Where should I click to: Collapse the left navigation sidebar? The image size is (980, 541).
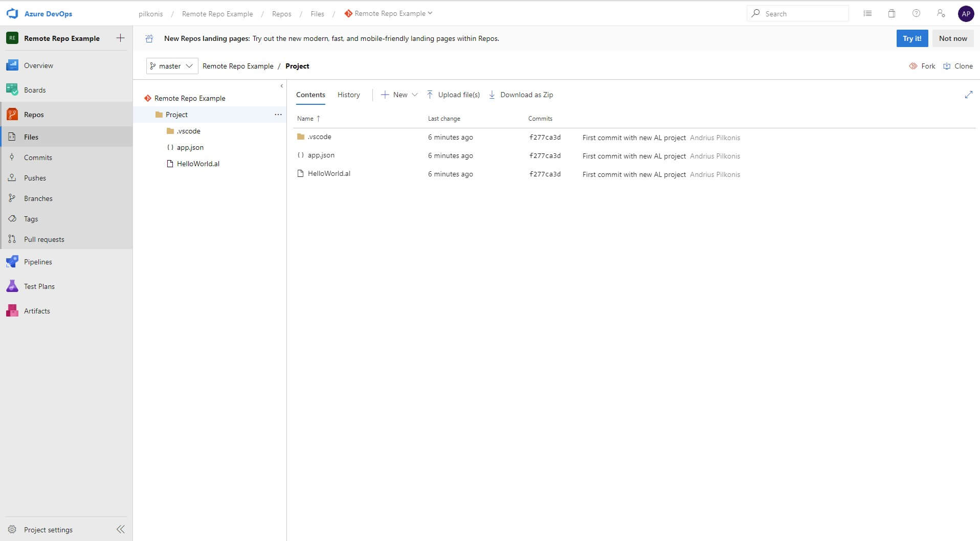121,529
